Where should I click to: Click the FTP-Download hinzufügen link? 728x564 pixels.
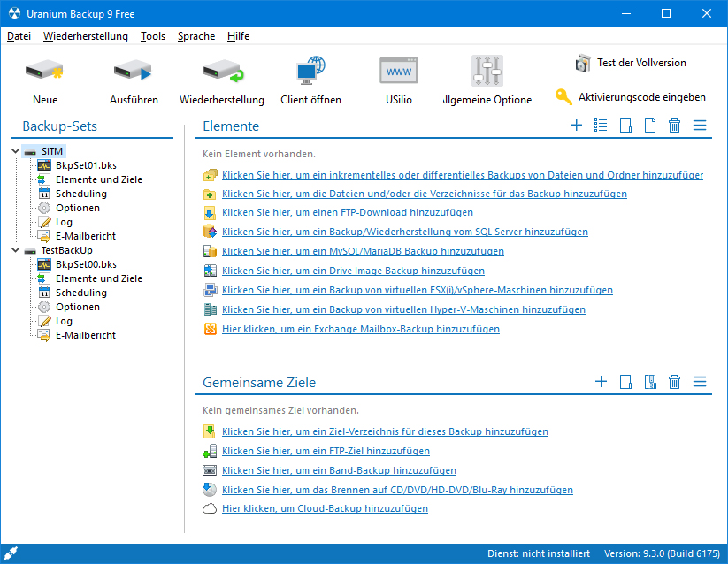[348, 212]
